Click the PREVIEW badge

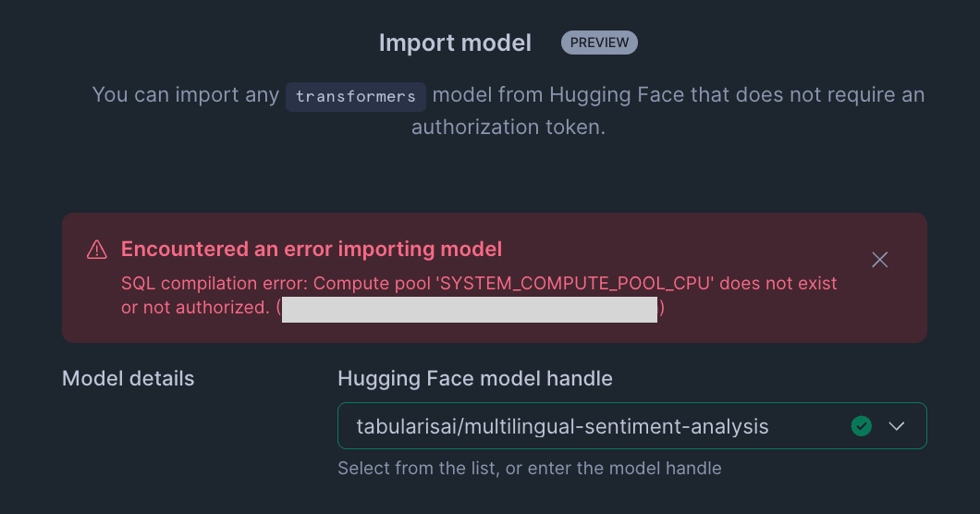(599, 43)
